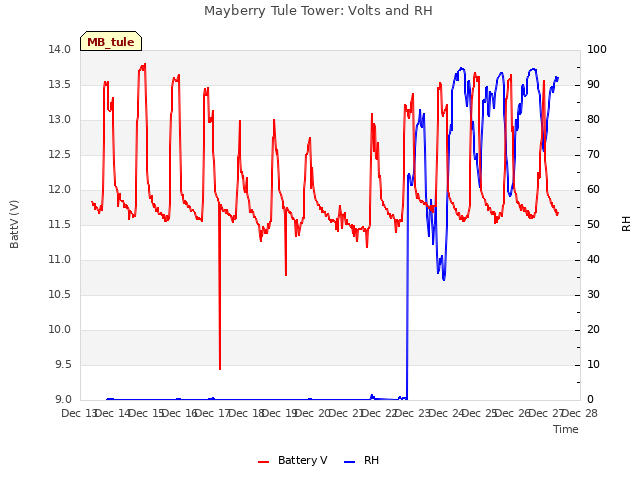Click the battery dip to 10.8 V near Dec 19
Viewport: 640px width, 480px height.
click(x=286, y=275)
